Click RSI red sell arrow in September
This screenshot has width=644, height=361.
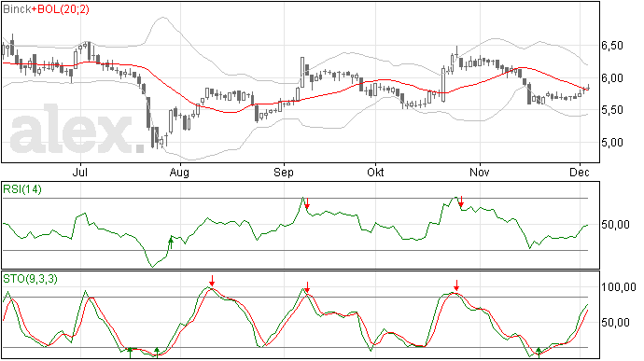pyautogui.click(x=307, y=203)
